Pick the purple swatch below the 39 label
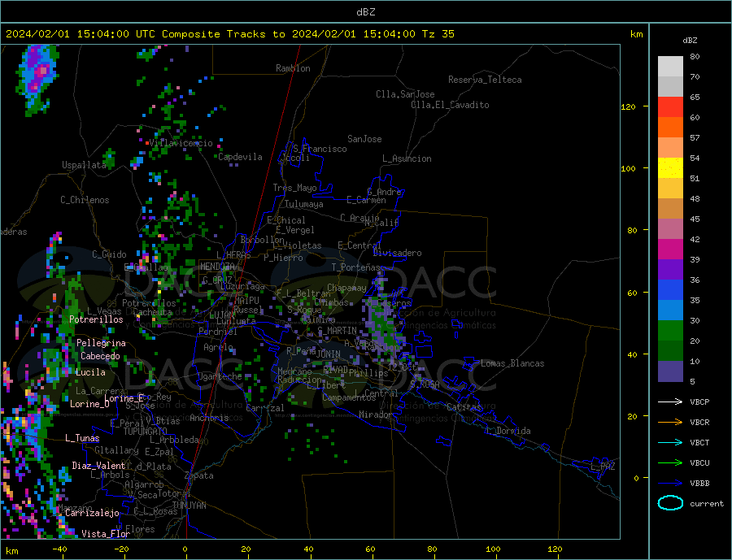The image size is (732, 560). tap(670, 270)
